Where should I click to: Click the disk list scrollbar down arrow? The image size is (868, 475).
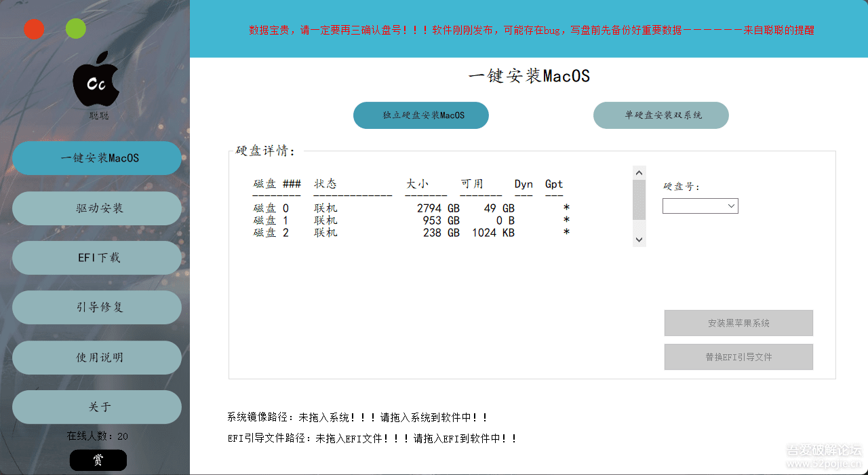click(639, 240)
